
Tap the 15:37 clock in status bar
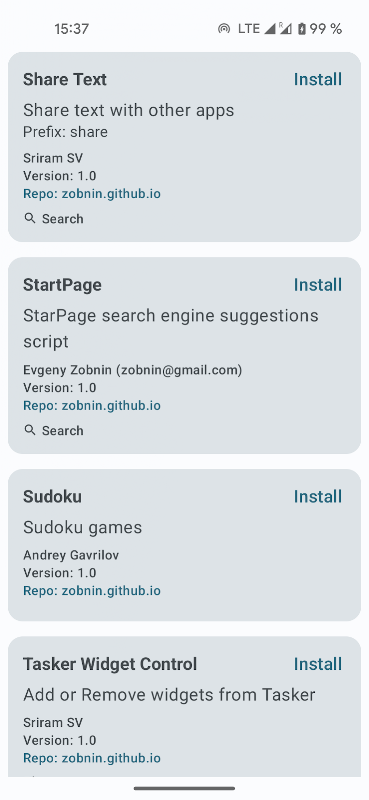[x=71, y=29]
